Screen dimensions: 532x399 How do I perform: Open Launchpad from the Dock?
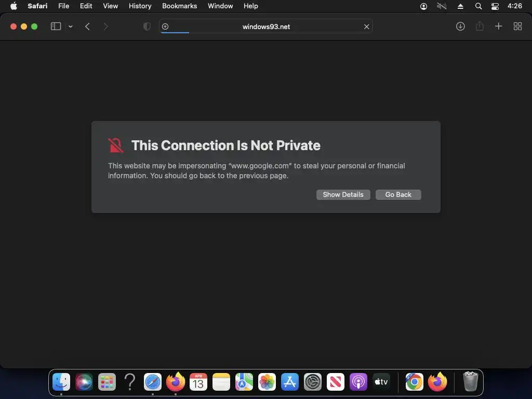107,382
